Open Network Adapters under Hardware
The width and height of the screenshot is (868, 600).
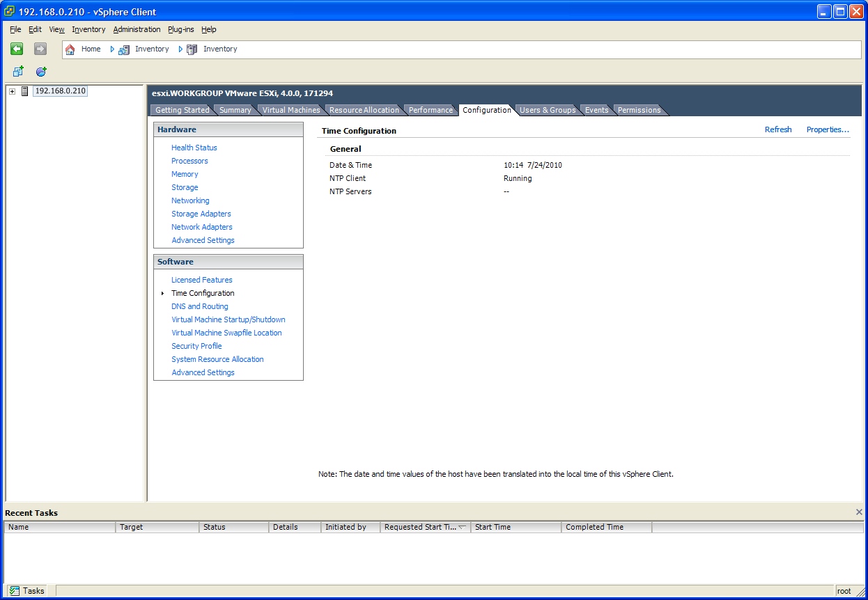click(202, 227)
